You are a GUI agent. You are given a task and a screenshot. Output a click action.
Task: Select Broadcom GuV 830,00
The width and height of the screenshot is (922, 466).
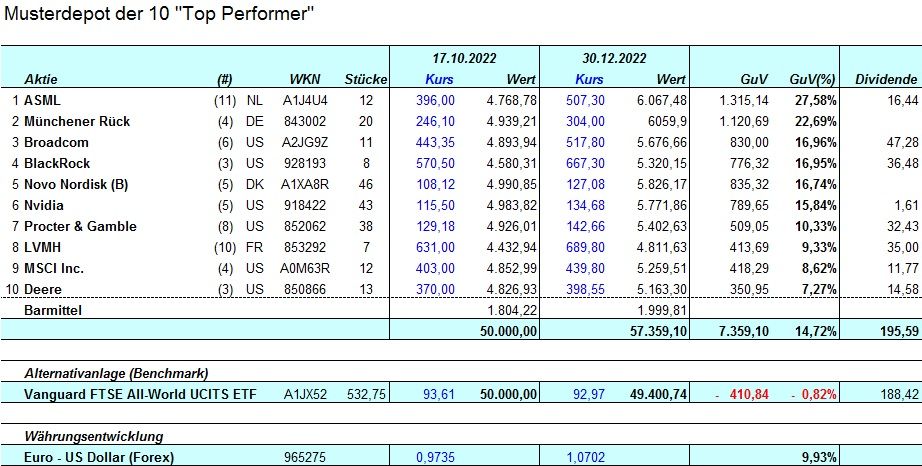(749, 143)
